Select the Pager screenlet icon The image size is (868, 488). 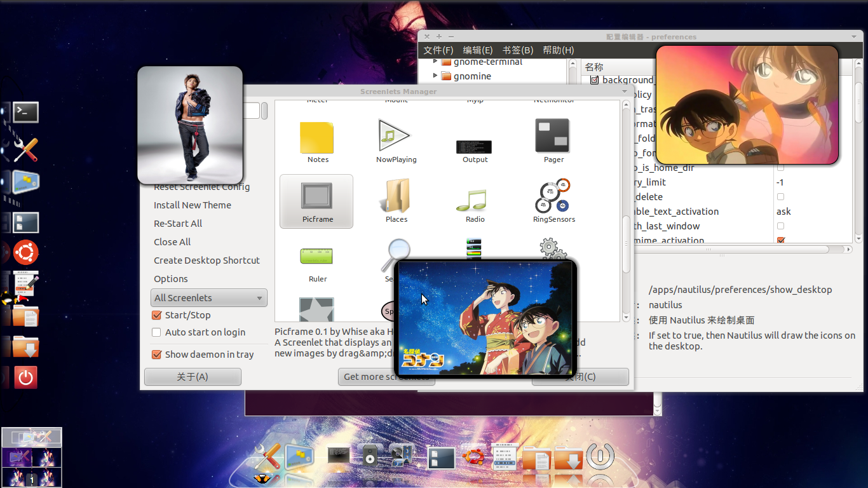click(552, 135)
